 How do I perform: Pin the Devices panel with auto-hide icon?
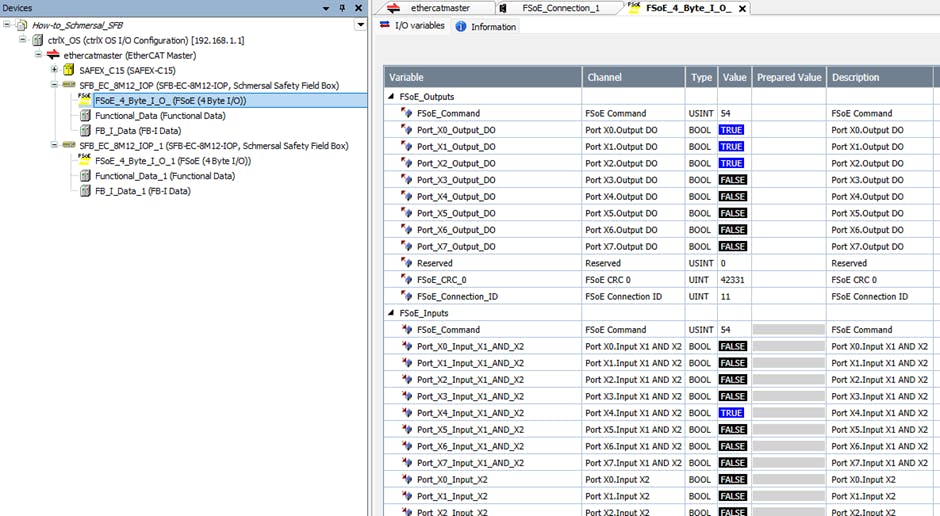coord(342,8)
